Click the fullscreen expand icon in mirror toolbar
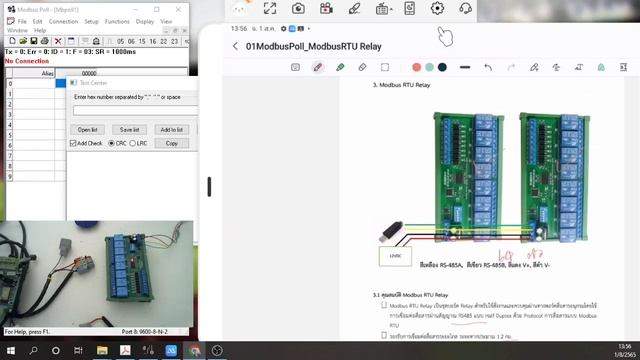The image size is (640, 360). 270,8
